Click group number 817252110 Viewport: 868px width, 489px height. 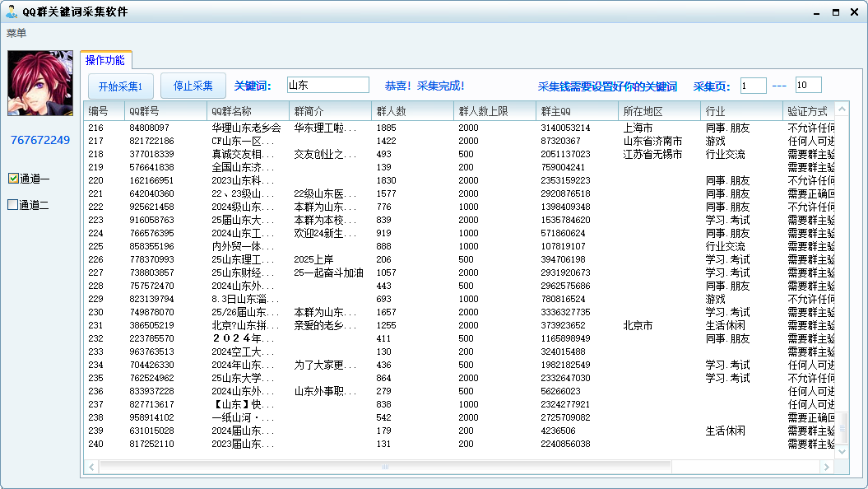[x=151, y=445]
